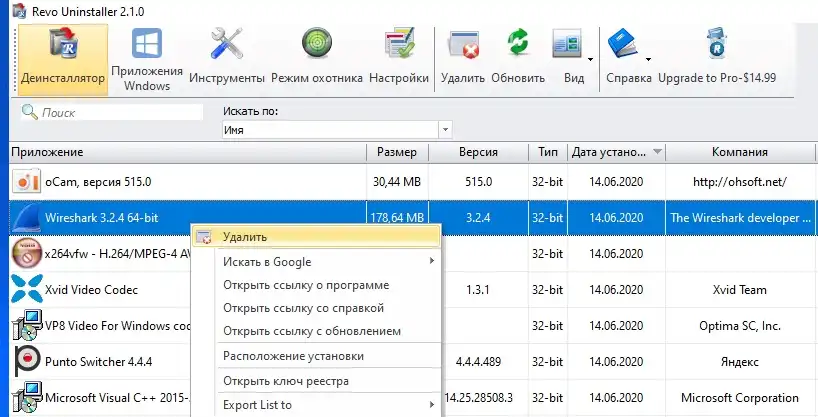Click the VP8 Video For Windows icon
The height and width of the screenshot is (417, 818).
[27, 326]
